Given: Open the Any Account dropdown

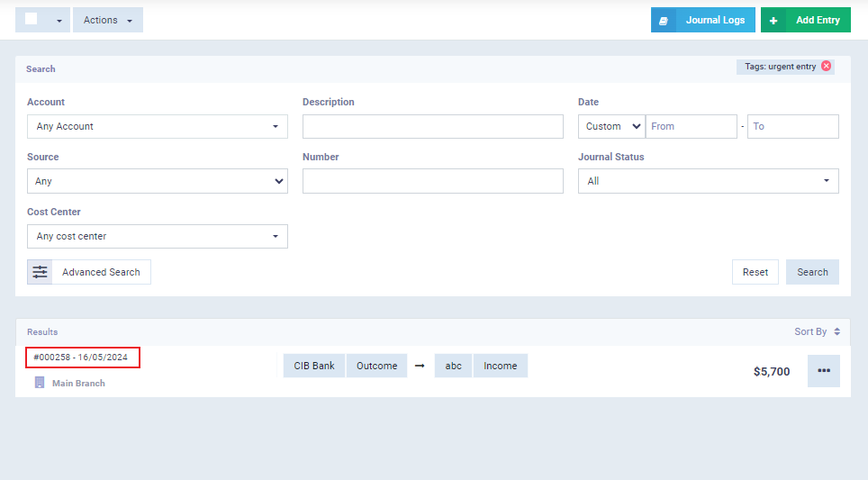Looking at the screenshot, I should coord(158,126).
